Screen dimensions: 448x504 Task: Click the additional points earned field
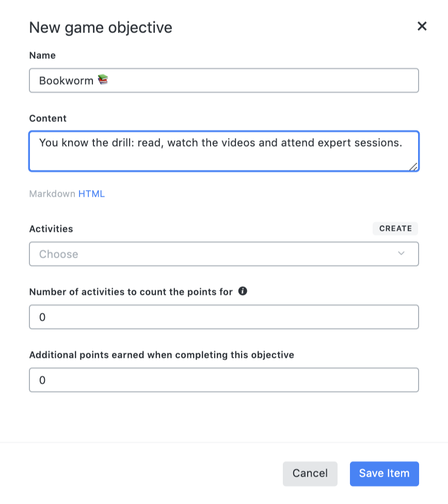click(x=223, y=380)
